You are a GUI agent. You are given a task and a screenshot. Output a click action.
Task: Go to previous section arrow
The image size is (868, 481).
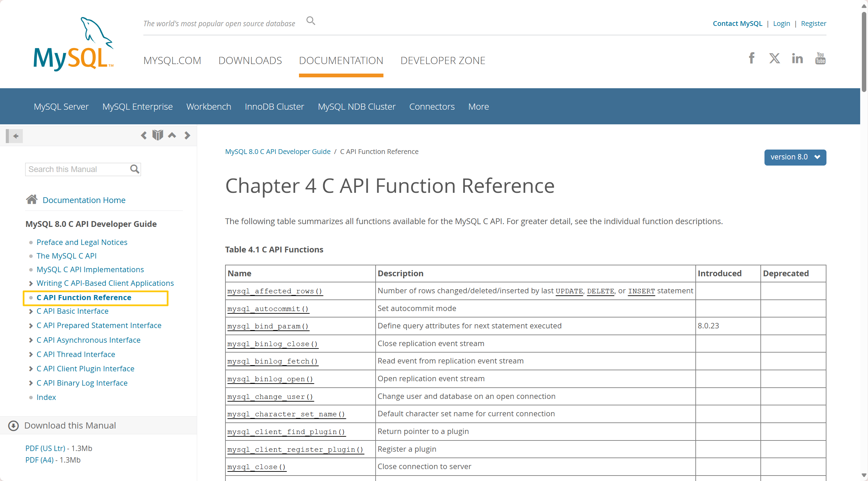click(x=144, y=136)
